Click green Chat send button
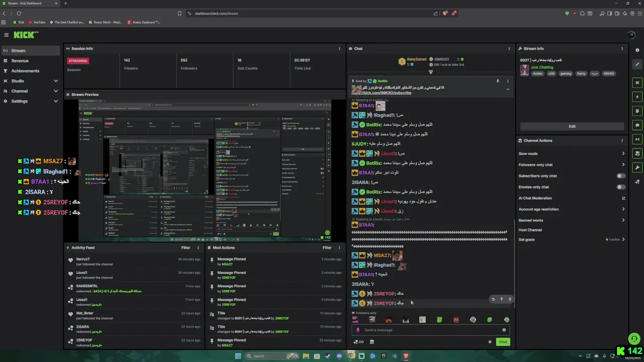 [x=503, y=342]
